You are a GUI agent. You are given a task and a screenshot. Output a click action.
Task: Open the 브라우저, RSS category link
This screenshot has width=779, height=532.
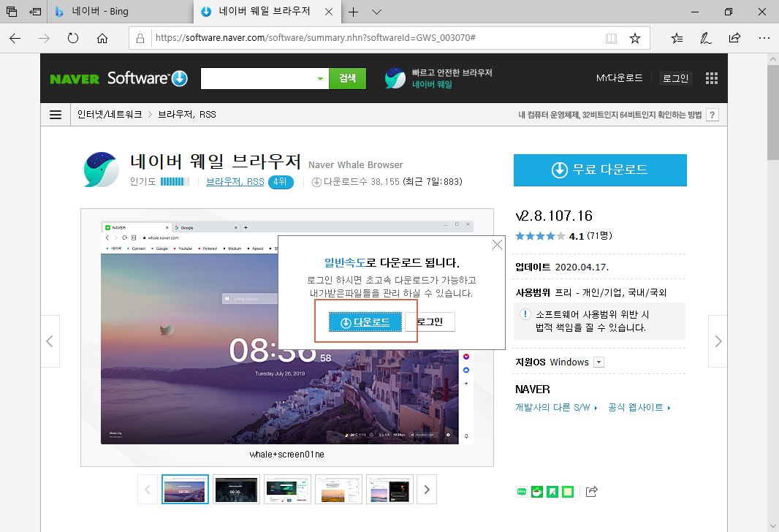(x=235, y=182)
